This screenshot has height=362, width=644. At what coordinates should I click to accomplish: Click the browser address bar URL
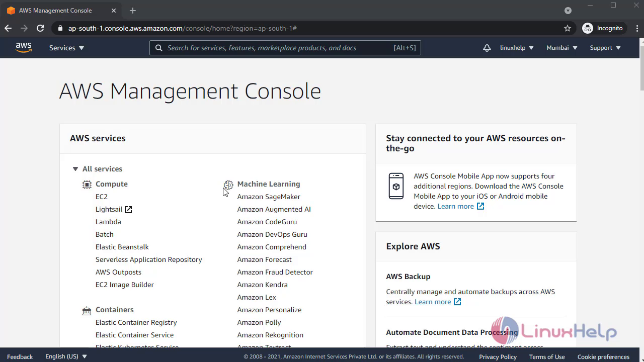point(183,28)
